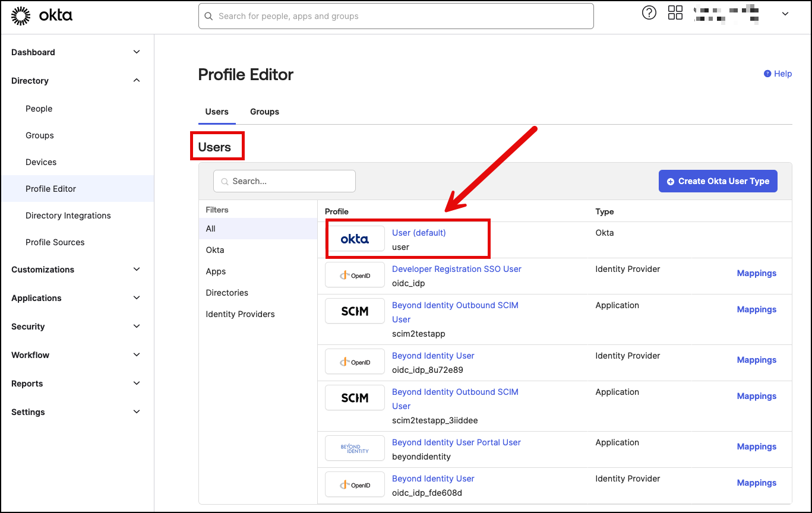Click Create Okta User Type button

click(718, 181)
